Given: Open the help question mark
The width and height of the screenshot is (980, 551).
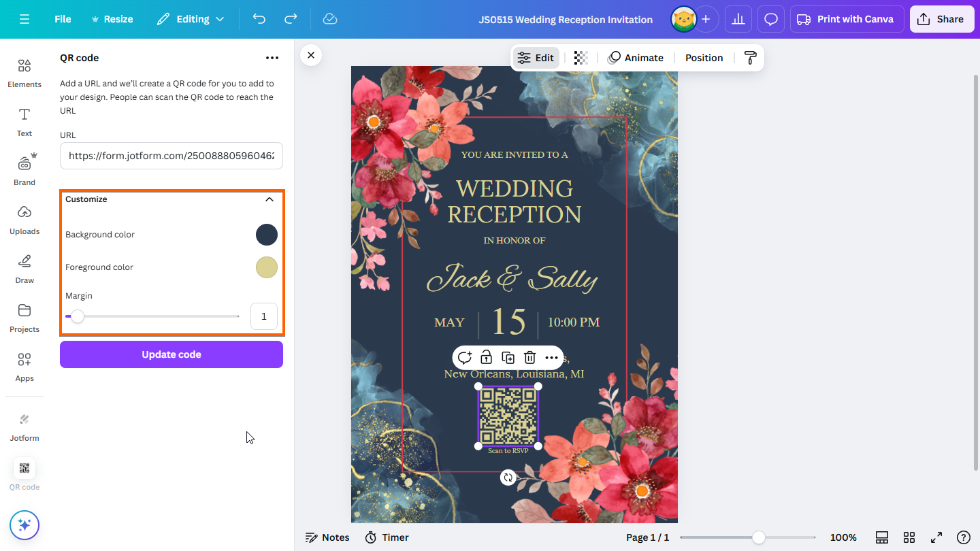Looking at the screenshot, I should coord(964,537).
